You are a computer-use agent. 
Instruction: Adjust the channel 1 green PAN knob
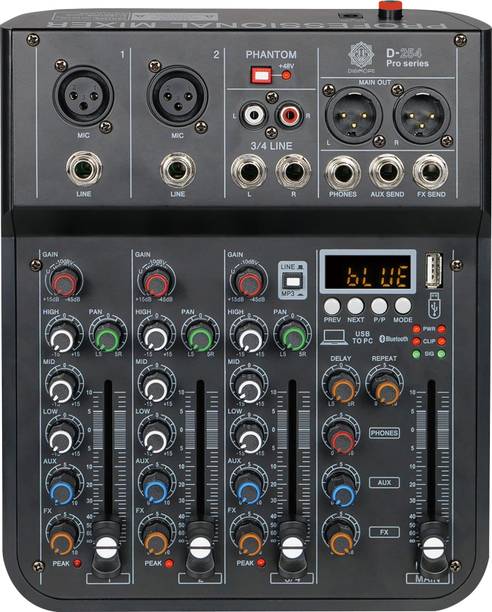coord(109,338)
